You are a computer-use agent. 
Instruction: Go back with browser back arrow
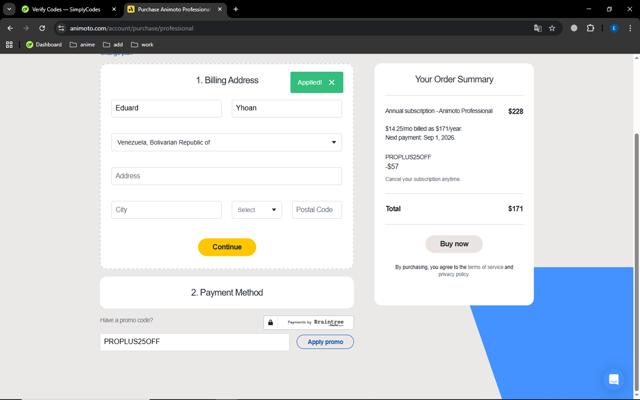coord(10,28)
